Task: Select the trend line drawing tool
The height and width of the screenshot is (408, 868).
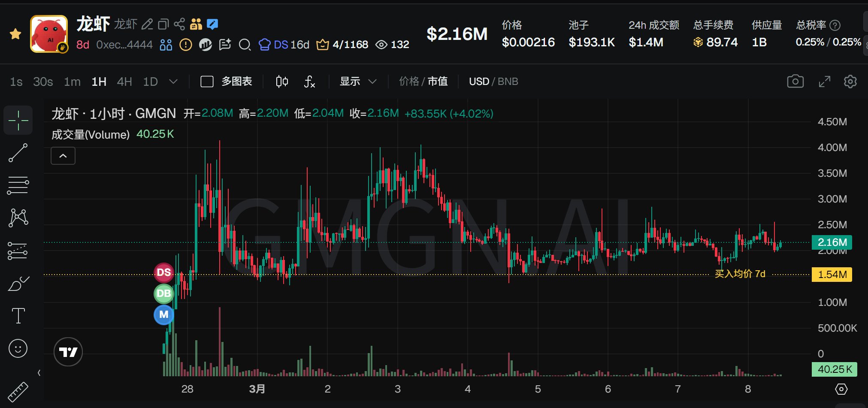Action: point(18,153)
